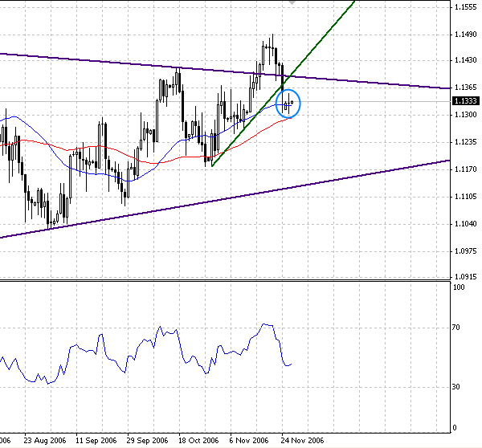Click the RSI scale label 100

click(x=459, y=287)
